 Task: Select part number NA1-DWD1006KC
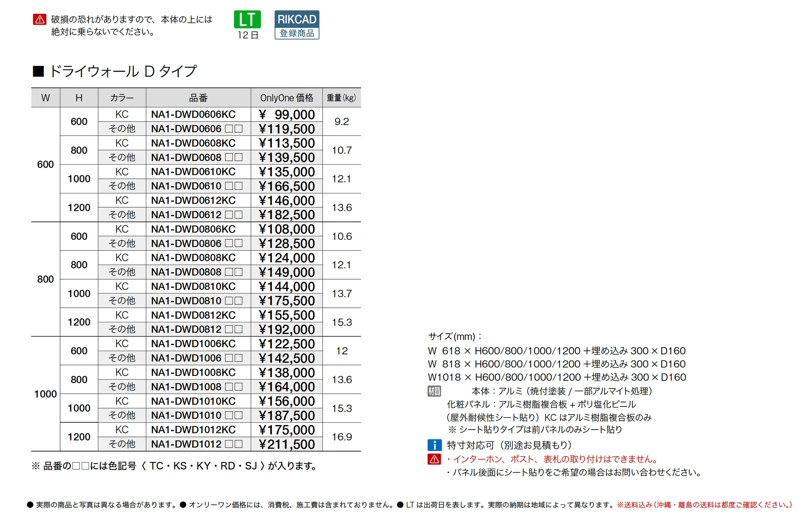coord(193,344)
